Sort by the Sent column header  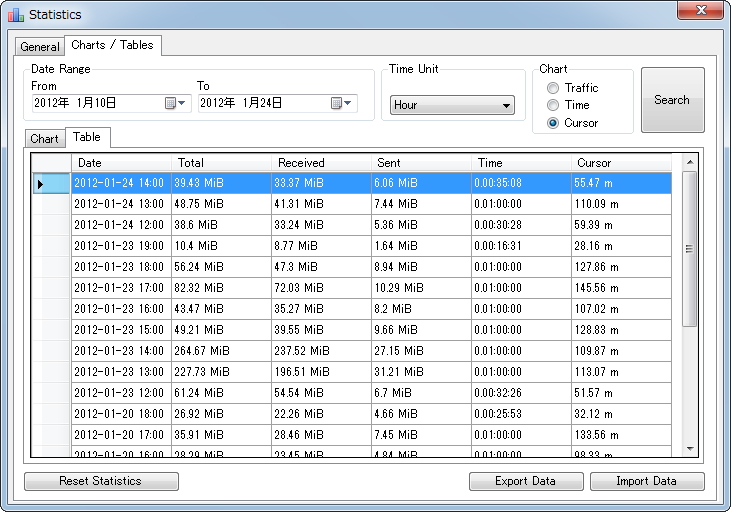421,163
